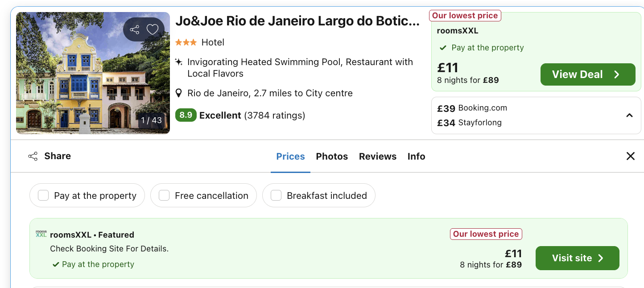Click the 1 / 43 photo counter

coord(151,120)
